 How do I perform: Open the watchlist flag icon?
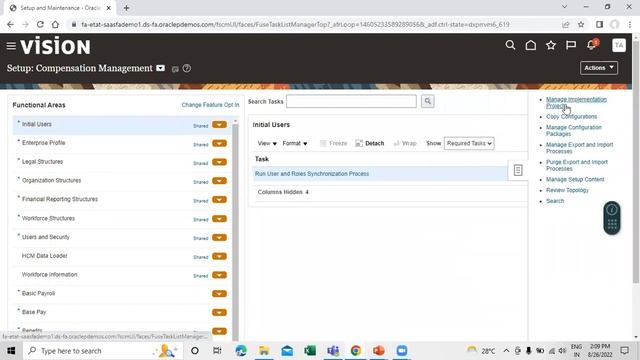tap(571, 45)
